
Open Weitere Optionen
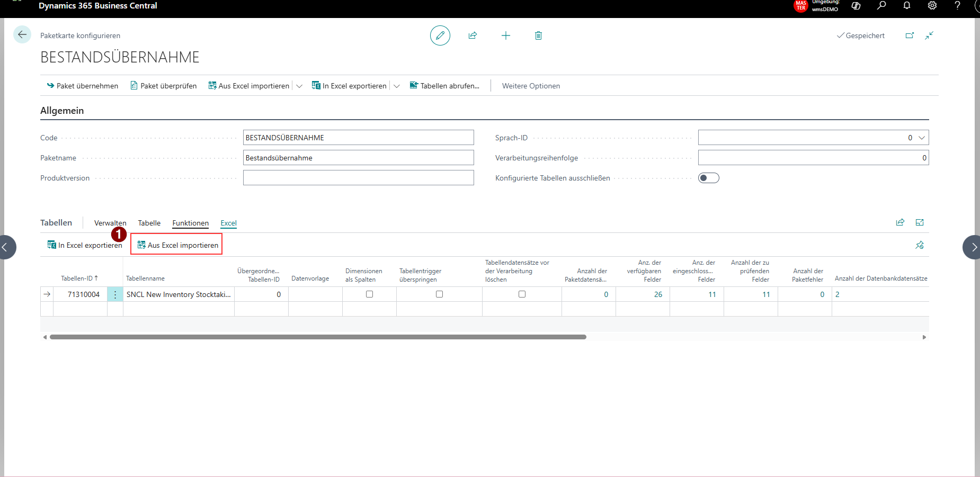pyautogui.click(x=531, y=86)
